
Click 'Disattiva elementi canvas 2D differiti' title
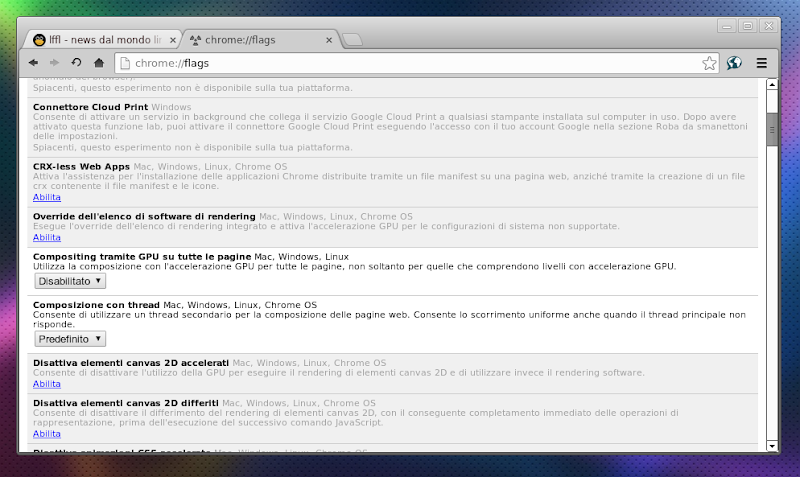[126, 403]
